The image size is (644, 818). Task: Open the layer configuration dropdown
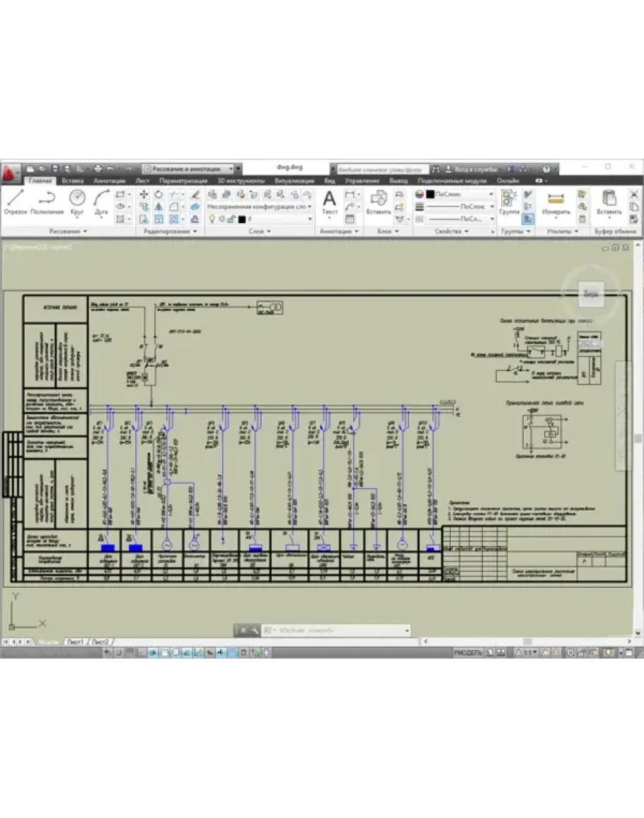pos(260,207)
